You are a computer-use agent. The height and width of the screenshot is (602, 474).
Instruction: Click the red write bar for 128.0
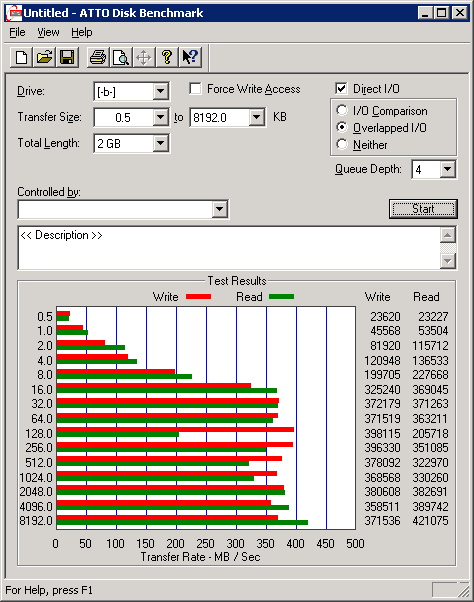click(175, 430)
